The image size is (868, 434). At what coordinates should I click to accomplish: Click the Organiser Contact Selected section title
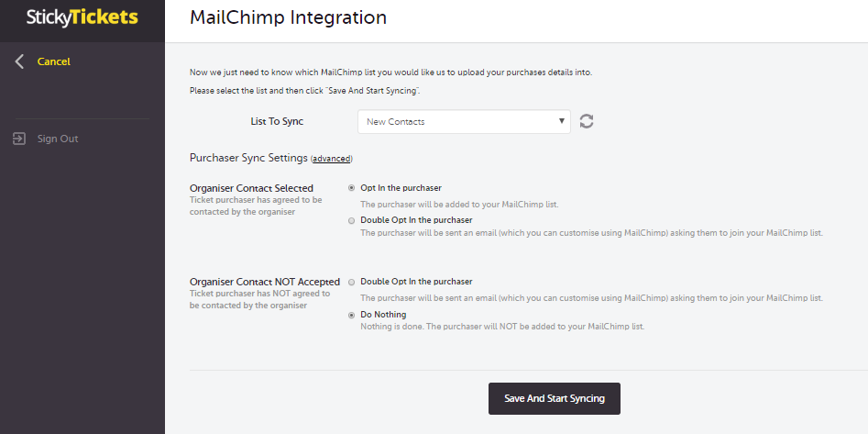[x=251, y=188]
